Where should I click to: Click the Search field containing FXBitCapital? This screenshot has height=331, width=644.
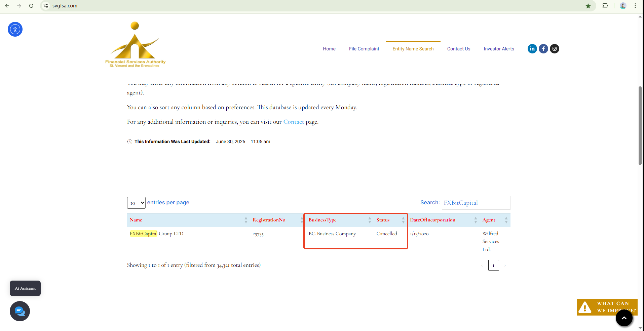[476, 203]
